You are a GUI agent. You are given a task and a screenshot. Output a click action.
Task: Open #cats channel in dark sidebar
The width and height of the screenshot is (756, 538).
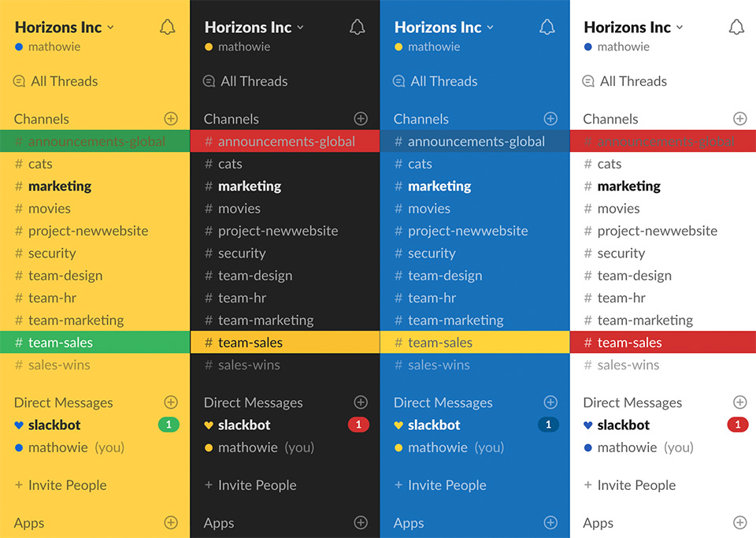[285, 164]
